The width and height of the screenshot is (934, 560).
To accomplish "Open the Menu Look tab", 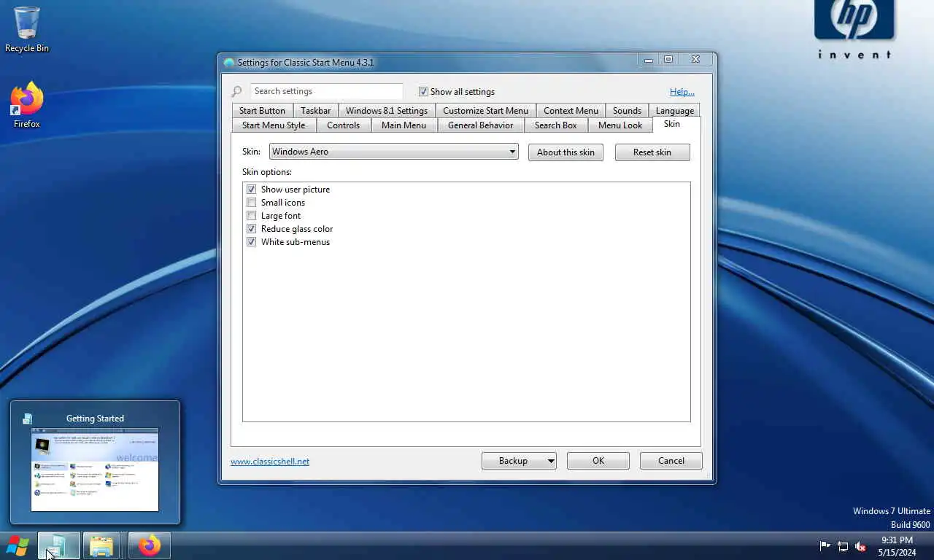I will pos(620,125).
